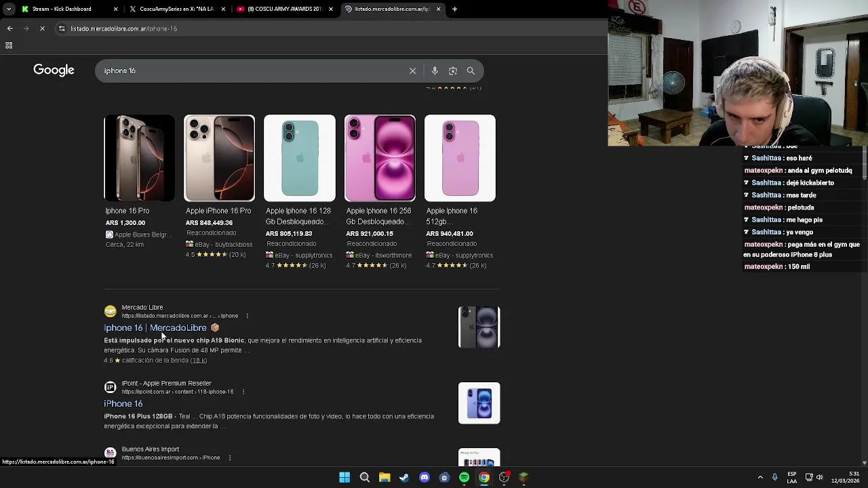Click the Google logo
The height and width of the screenshot is (488, 868).
tap(54, 70)
